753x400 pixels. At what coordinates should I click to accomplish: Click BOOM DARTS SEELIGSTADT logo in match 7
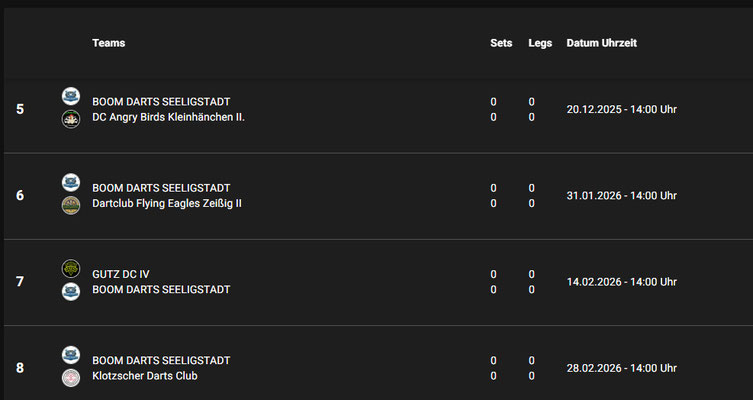pos(71,291)
